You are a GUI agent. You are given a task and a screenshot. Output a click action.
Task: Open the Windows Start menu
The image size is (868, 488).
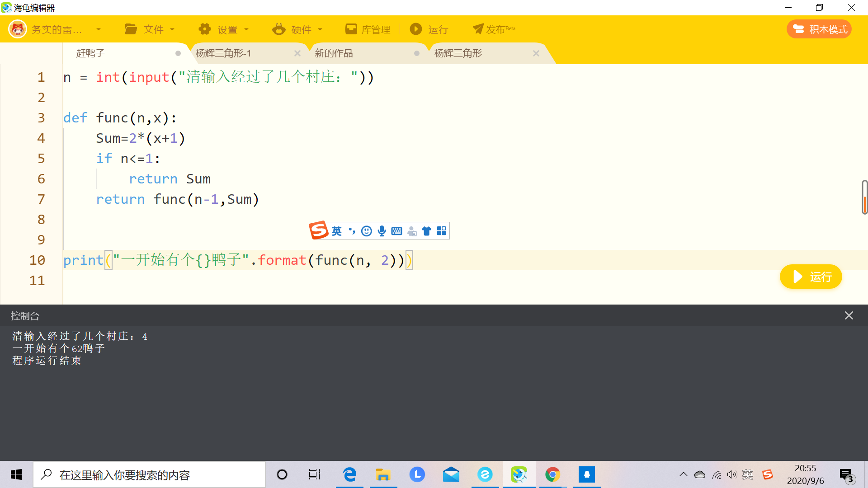(16, 474)
